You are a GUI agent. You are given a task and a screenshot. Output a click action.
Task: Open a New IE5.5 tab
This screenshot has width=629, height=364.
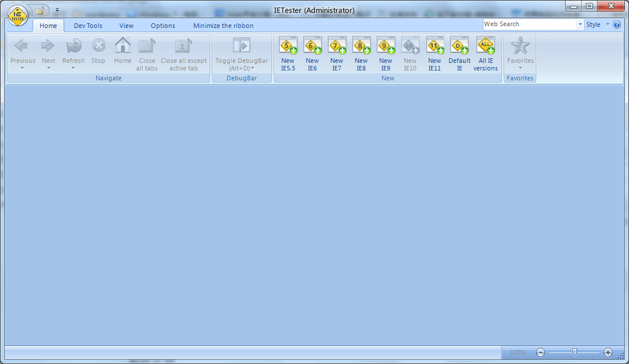(x=287, y=53)
